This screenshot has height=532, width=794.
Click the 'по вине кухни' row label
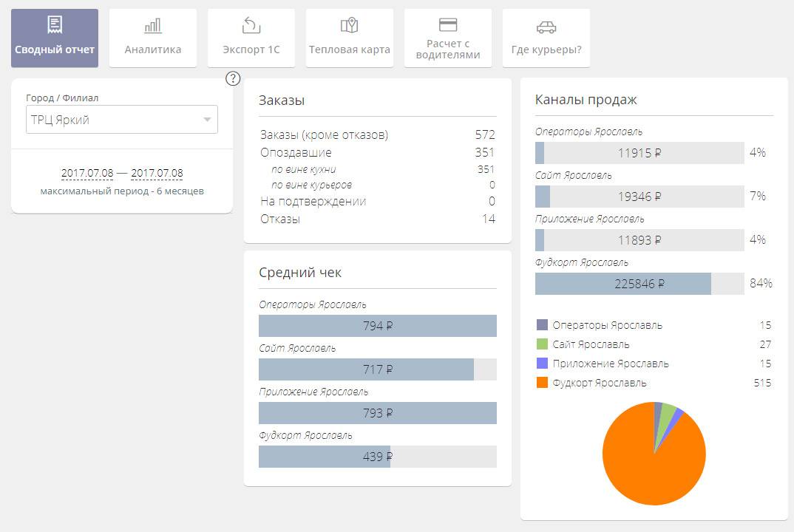point(303,169)
